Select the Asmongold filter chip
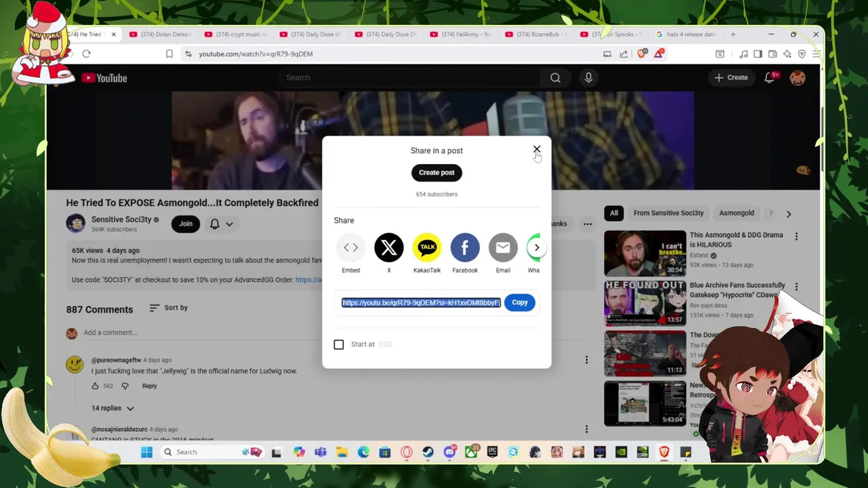The width and height of the screenshot is (868, 488). click(736, 213)
